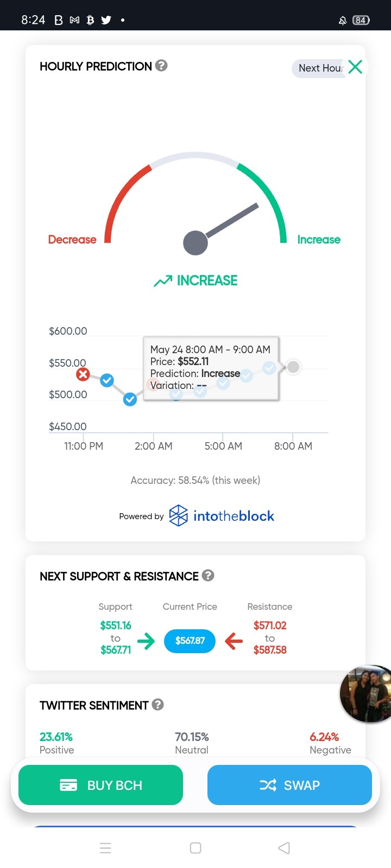The height and width of the screenshot is (868, 391).
Task: Tap the green X close icon
Action: coord(355,67)
